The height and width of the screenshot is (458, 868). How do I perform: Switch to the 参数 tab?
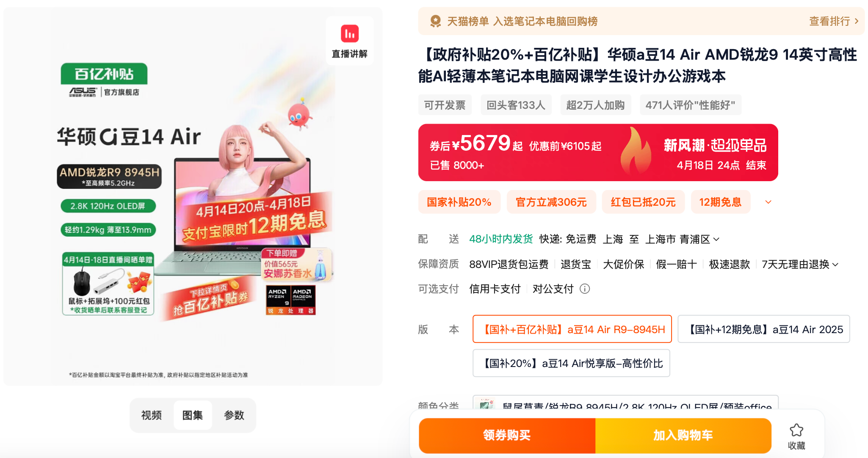tap(234, 415)
